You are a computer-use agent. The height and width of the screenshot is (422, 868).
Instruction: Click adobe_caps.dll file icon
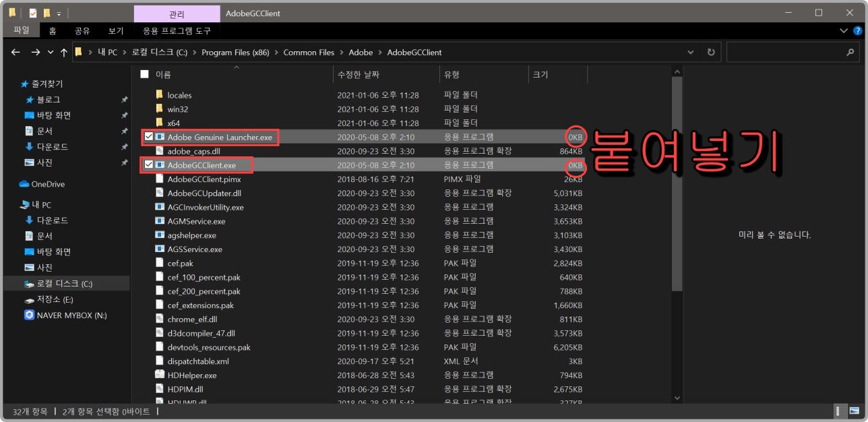pos(160,151)
